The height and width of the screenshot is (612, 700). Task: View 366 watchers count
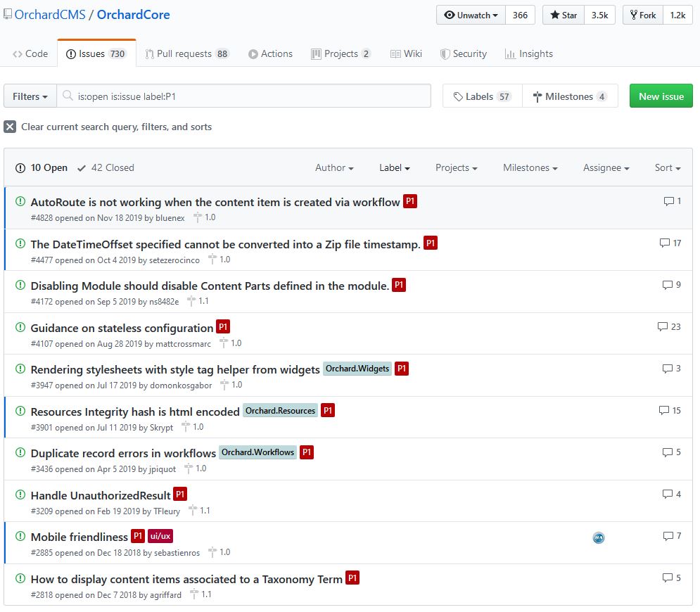pos(520,15)
